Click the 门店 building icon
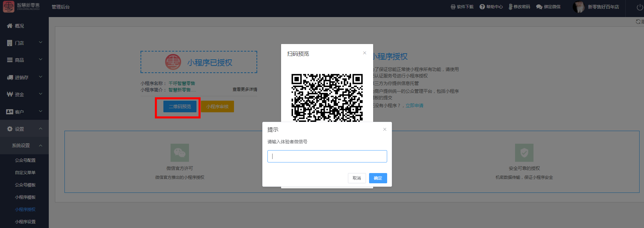 (10, 43)
